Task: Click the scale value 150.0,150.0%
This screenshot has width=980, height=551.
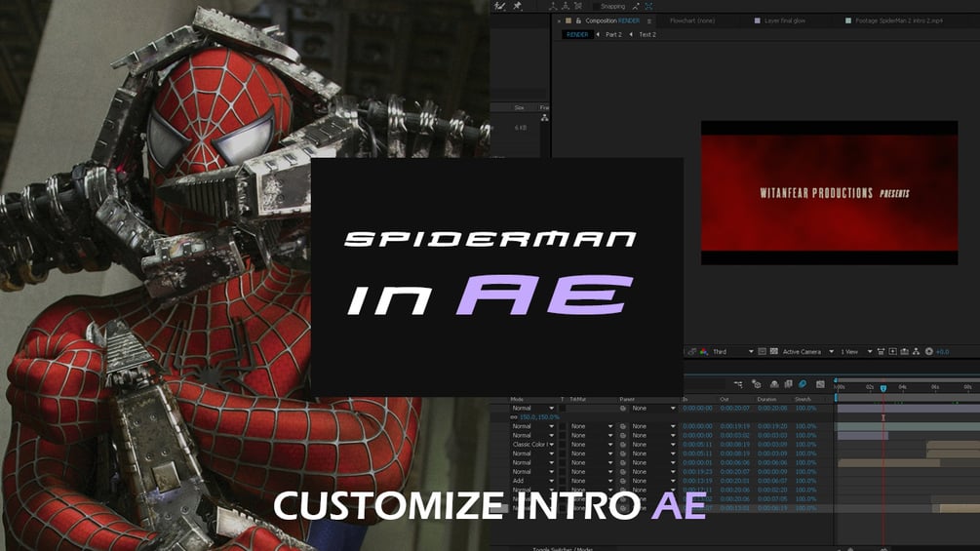Action: [539, 417]
